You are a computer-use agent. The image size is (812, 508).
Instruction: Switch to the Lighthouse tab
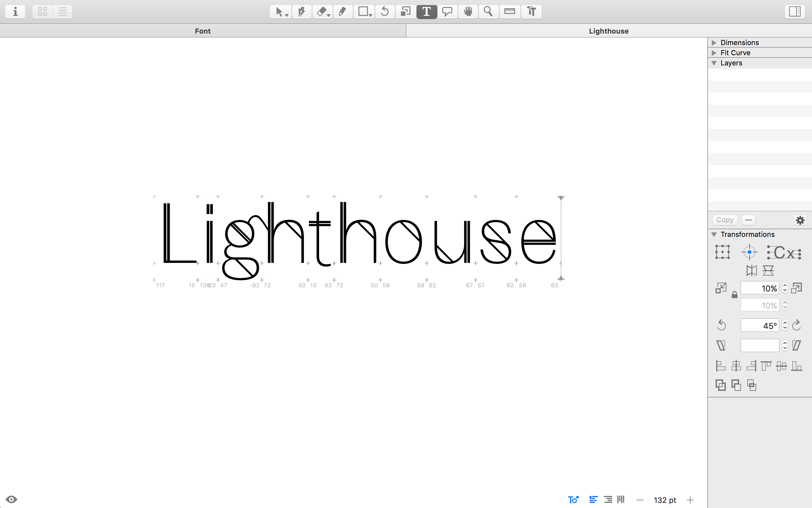[x=609, y=31]
